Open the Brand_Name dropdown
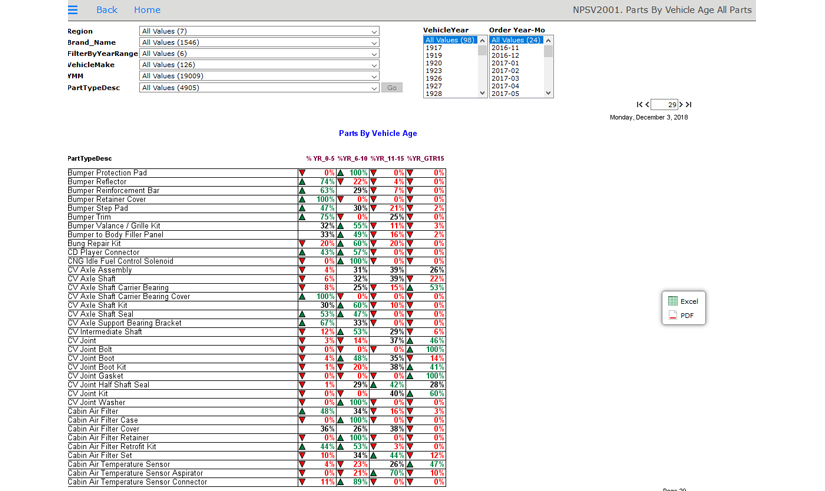Screen dimensions: 825x491 [259, 42]
